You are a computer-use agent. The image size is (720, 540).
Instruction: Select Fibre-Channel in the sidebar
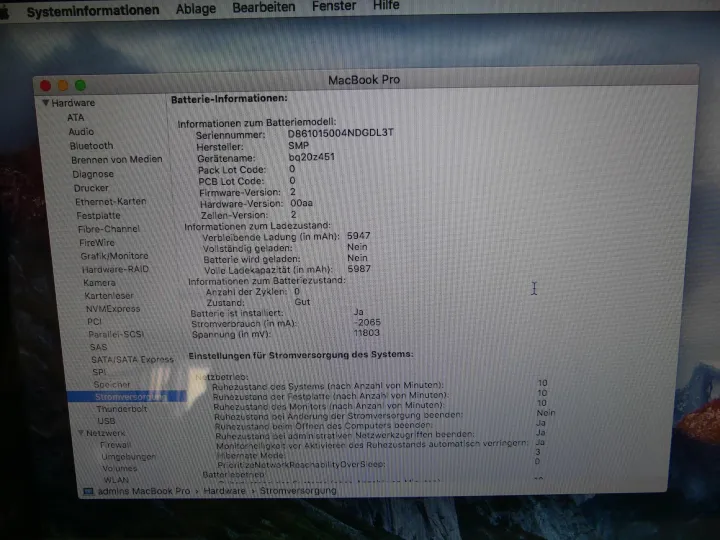[109, 229]
